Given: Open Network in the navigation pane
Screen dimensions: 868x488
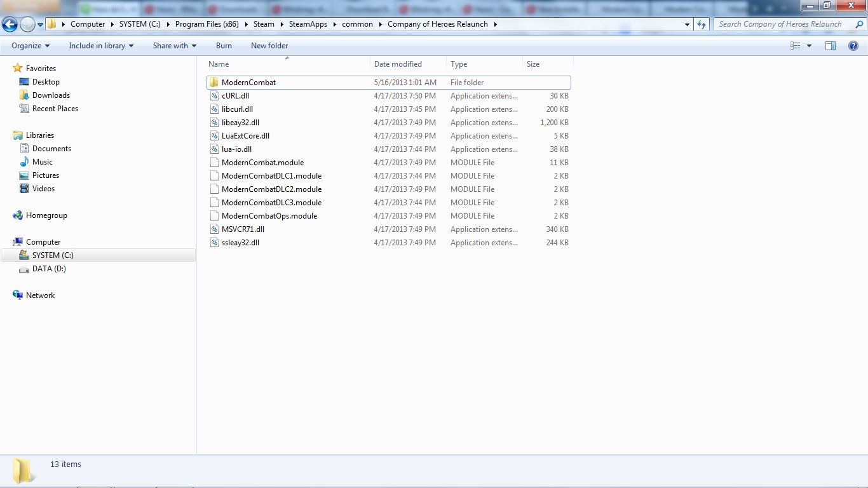Looking at the screenshot, I should (40, 295).
